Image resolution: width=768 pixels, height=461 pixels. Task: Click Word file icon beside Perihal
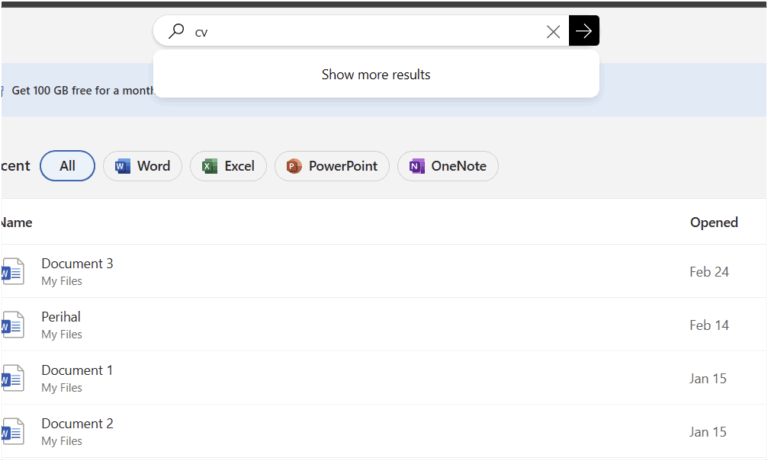tap(13, 325)
